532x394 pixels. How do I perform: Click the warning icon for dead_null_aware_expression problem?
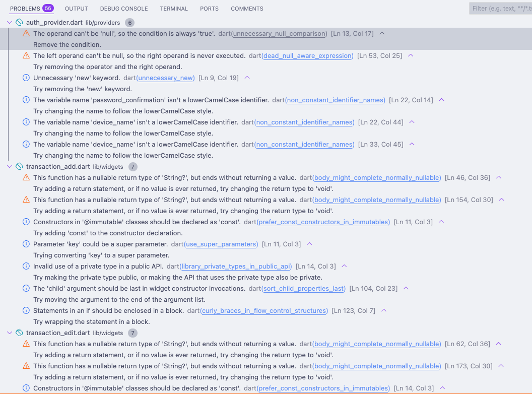[x=26, y=56]
